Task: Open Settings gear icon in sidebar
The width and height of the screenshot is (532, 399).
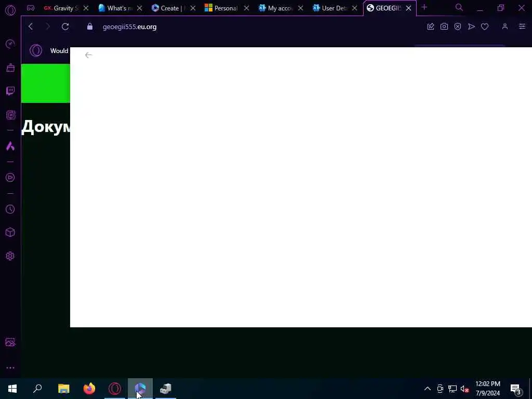Action: [10, 256]
